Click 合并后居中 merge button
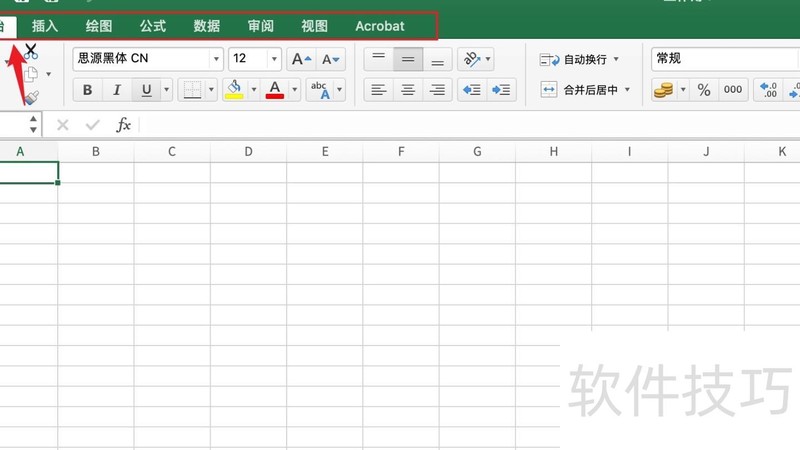The height and width of the screenshot is (450, 800). 579,90
